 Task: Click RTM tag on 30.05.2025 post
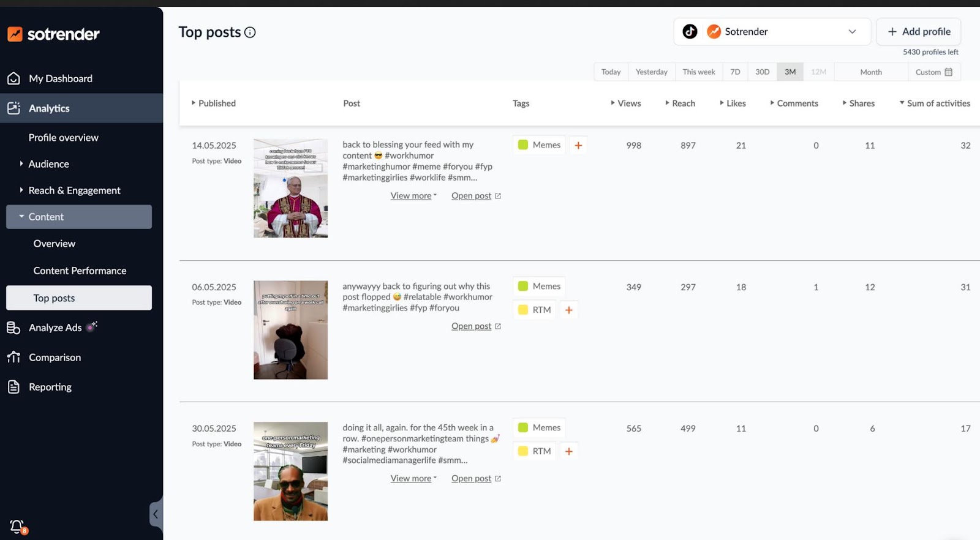[535, 451]
